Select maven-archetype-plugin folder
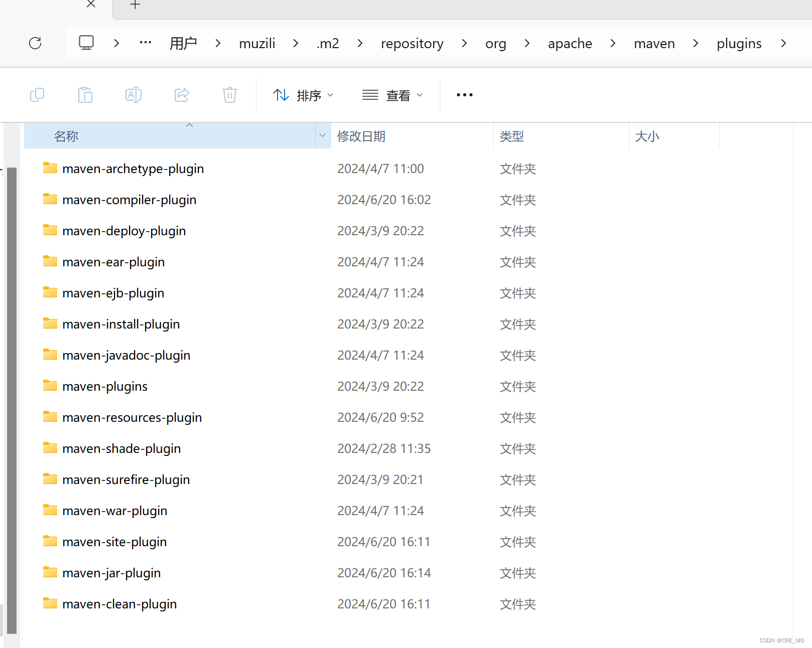This screenshot has height=648, width=812. [x=133, y=169]
